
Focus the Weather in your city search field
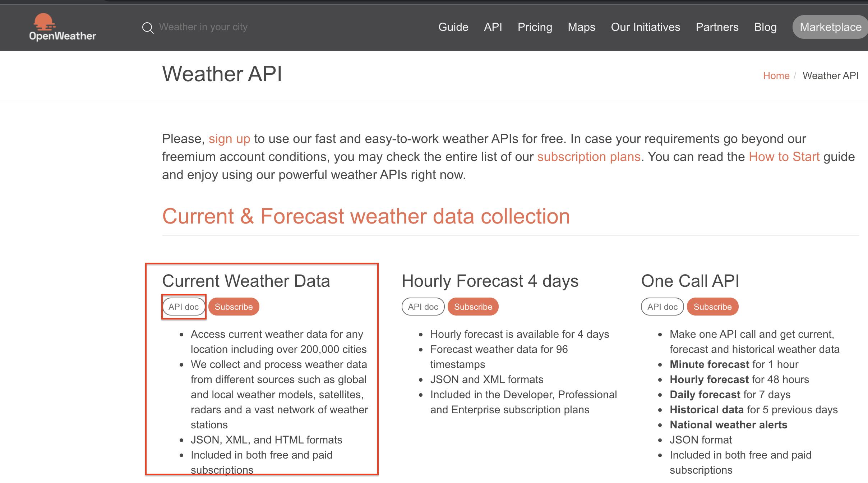(x=203, y=27)
